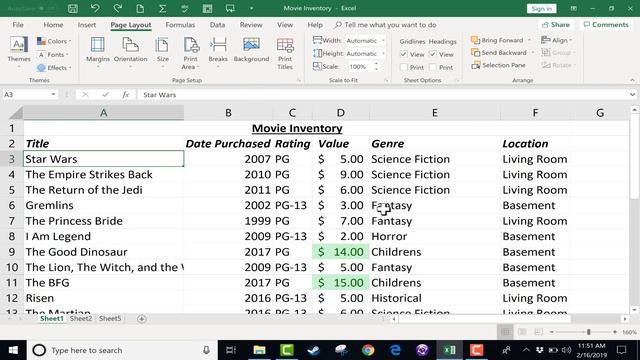This screenshot has width=640, height=360.
Task: Open the page Size options
Action: tap(162, 52)
